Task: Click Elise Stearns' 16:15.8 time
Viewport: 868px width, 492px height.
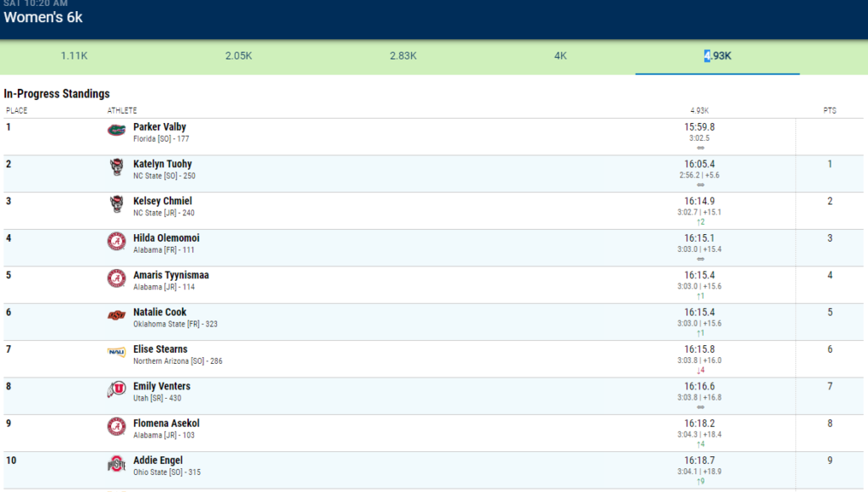Action: (x=699, y=350)
